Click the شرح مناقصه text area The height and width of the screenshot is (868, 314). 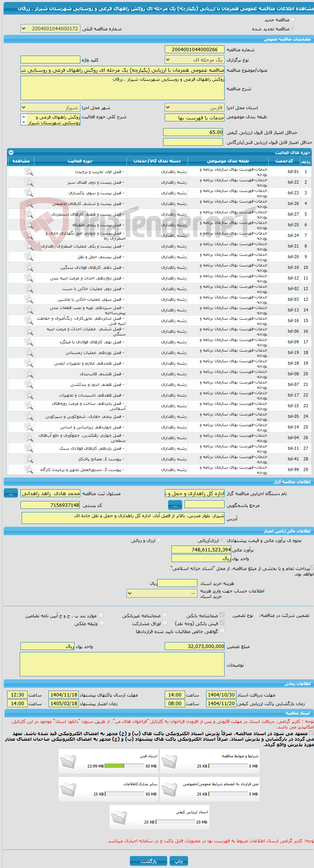point(123,88)
